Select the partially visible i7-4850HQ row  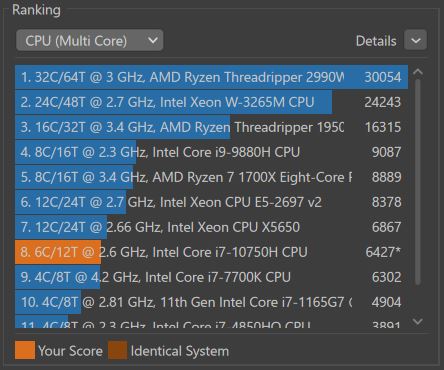click(x=211, y=322)
